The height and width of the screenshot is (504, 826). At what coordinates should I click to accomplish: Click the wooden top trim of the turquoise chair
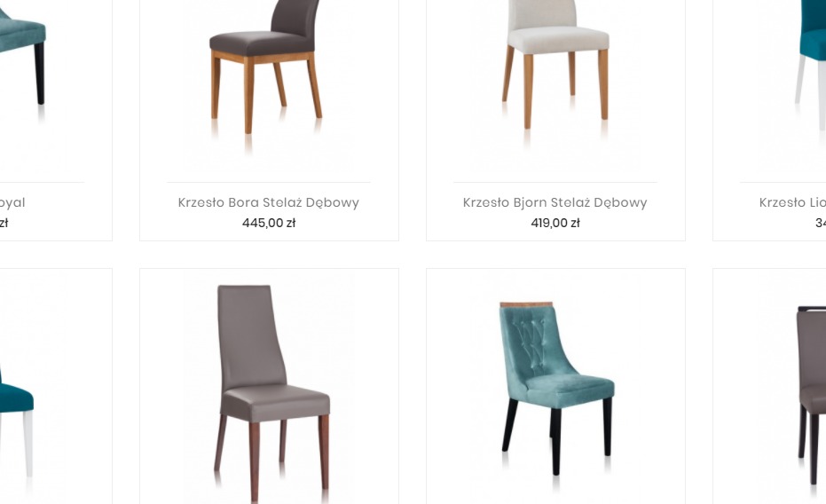[526, 304]
